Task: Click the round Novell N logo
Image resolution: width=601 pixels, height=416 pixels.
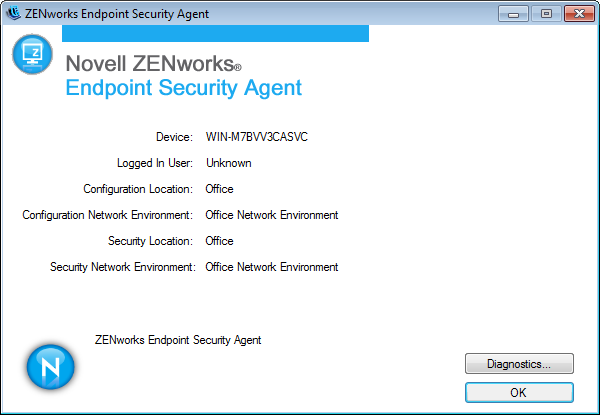Action: (50, 367)
